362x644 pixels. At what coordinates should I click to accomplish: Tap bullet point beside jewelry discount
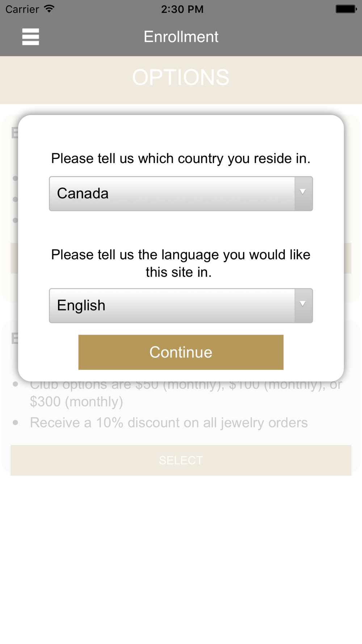16,422
